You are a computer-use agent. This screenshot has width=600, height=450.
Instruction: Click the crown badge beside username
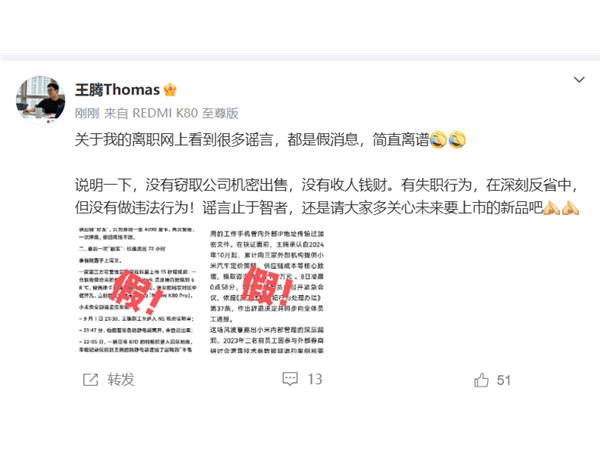(170, 90)
